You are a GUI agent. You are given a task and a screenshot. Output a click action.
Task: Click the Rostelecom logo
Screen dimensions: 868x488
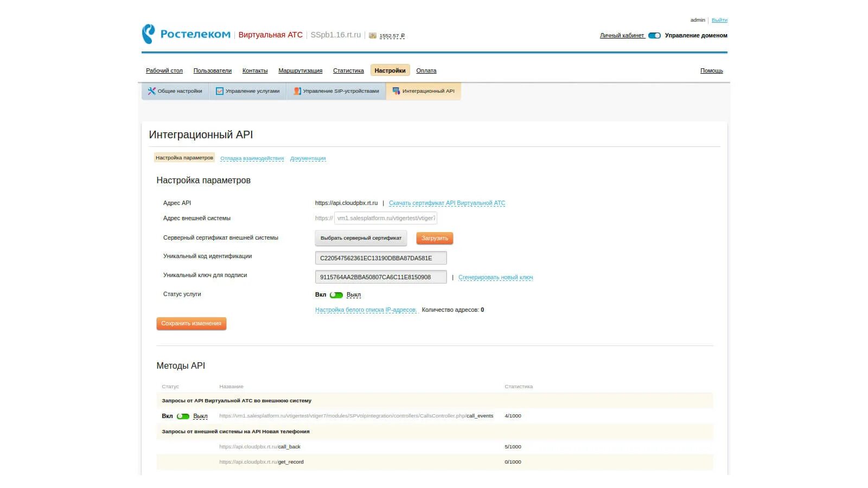click(186, 34)
